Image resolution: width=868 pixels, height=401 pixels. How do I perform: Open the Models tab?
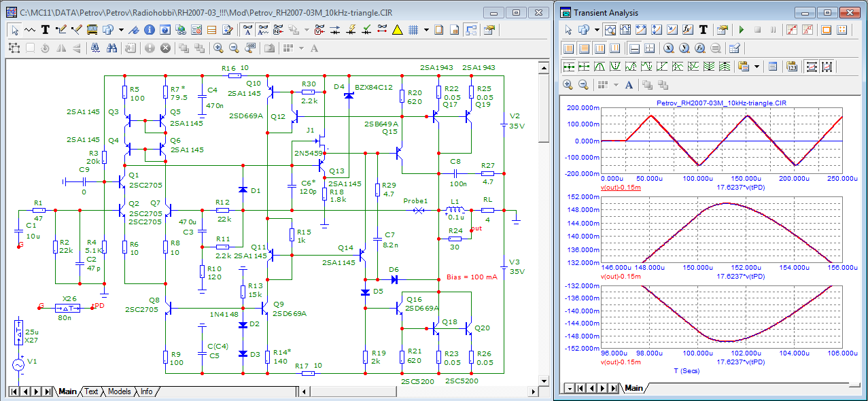[119, 391]
